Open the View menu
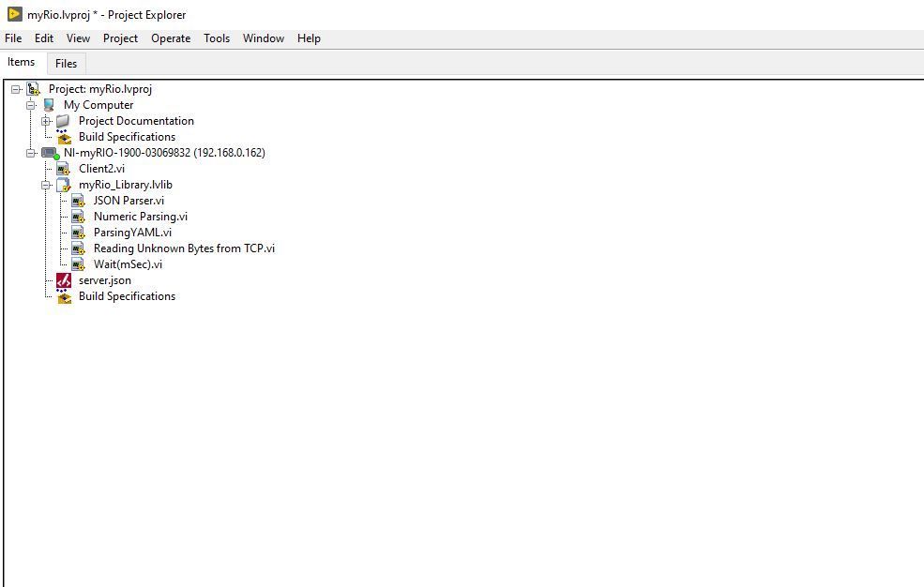This screenshot has width=924, height=587. coord(78,38)
